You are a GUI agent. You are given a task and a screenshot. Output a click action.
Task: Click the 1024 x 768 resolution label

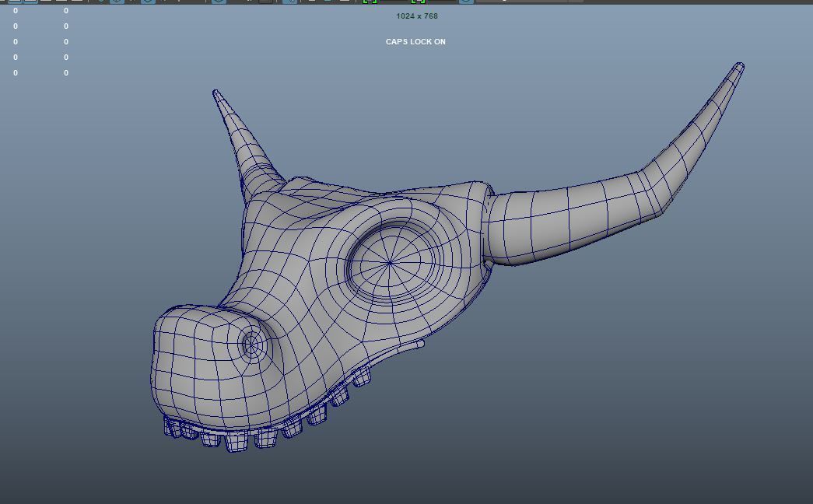[416, 16]
